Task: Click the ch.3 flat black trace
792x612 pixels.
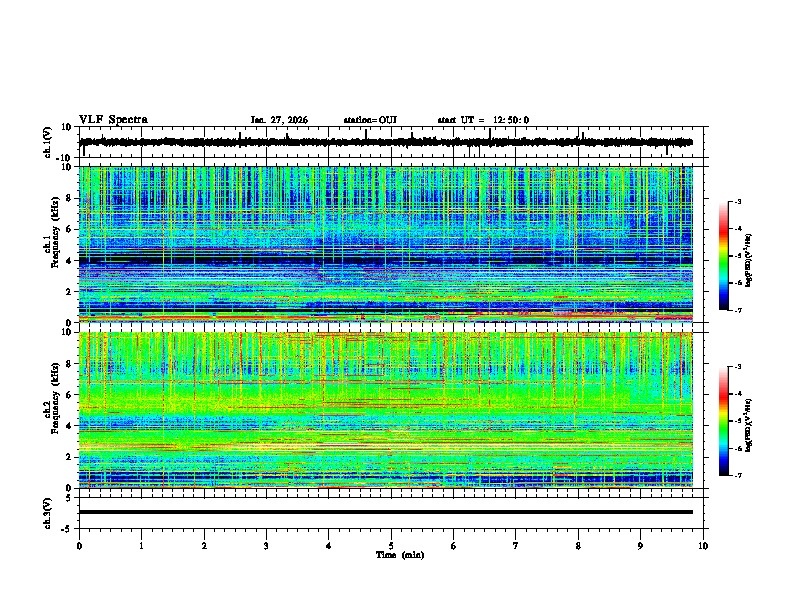Action: (386, 512)
